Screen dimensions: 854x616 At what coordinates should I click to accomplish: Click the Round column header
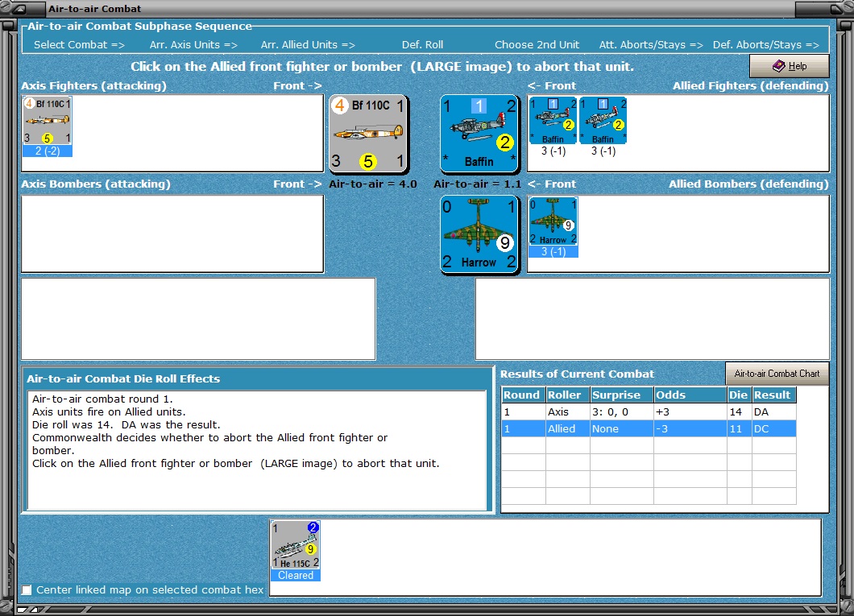click(524, 395)
